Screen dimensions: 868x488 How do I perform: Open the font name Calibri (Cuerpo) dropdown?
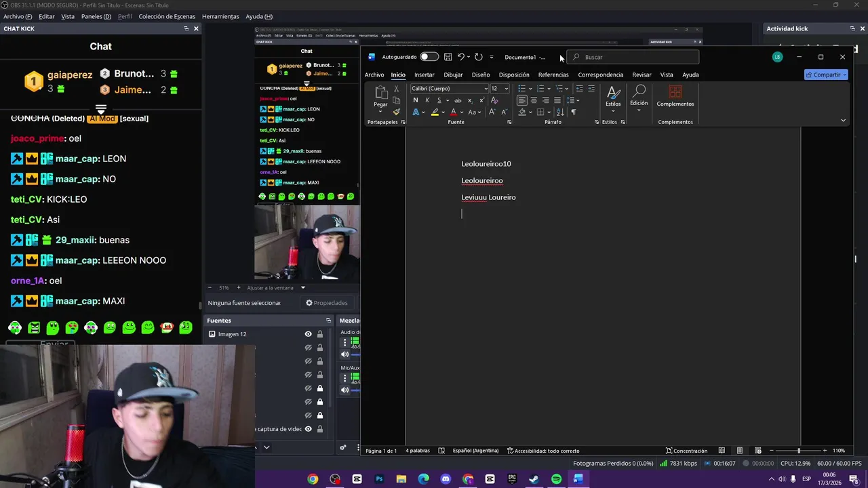pos(486,89)
